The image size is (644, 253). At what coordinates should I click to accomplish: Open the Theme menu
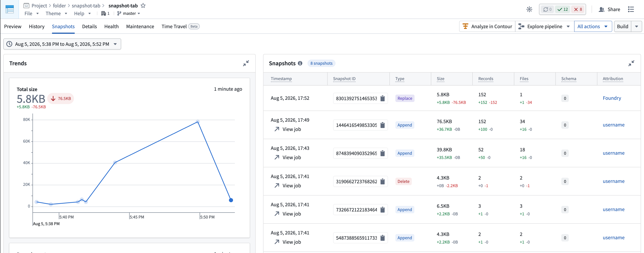click(x=56, y=14)
